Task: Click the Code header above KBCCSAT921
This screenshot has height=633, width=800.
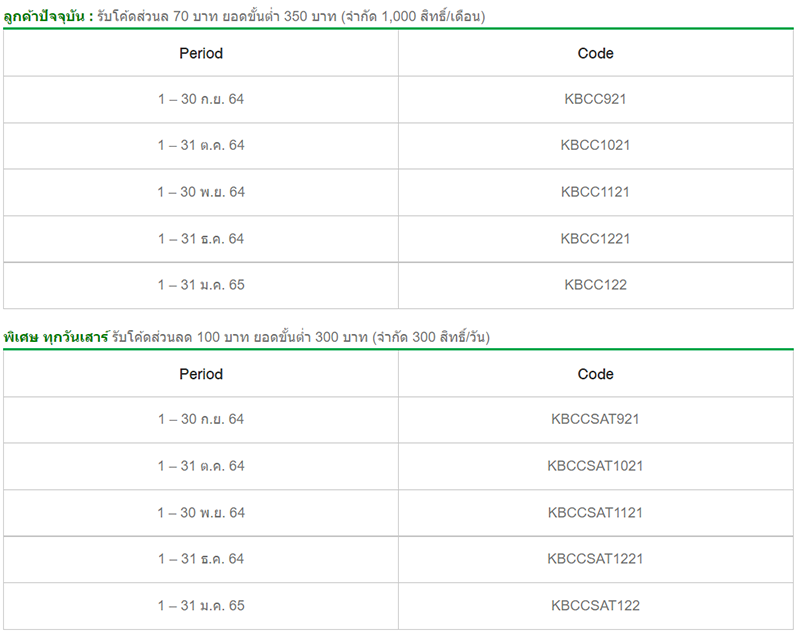Action: pos(595,374)
